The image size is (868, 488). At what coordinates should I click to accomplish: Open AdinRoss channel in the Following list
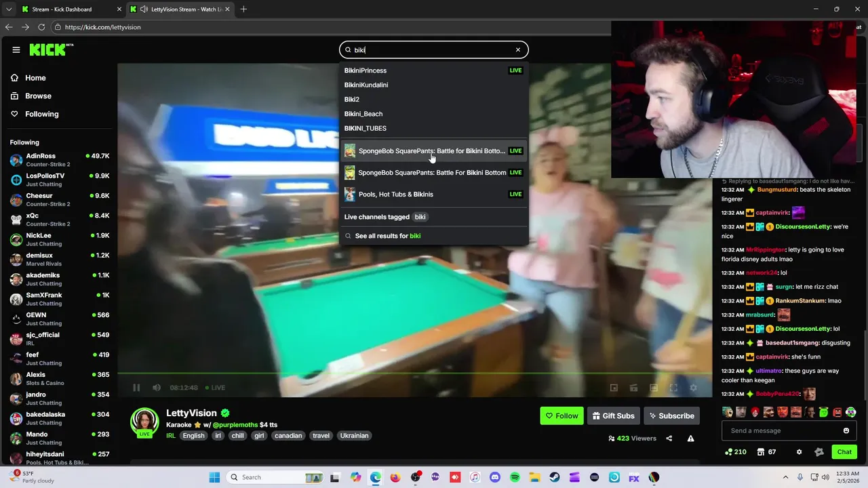click(x=60, y=160)
